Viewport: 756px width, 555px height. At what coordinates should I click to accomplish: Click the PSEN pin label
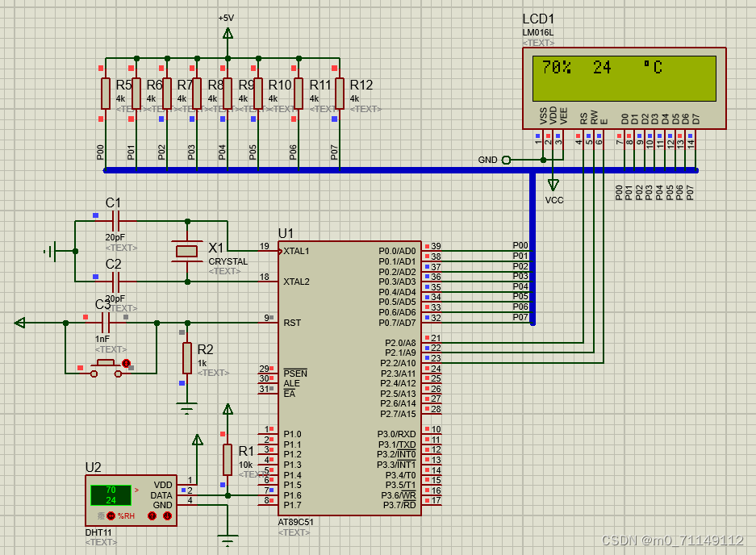295,373
